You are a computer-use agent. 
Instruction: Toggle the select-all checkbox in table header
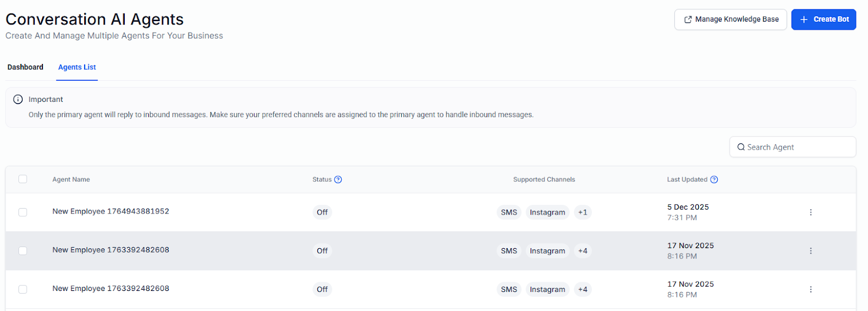coord(23,179)
